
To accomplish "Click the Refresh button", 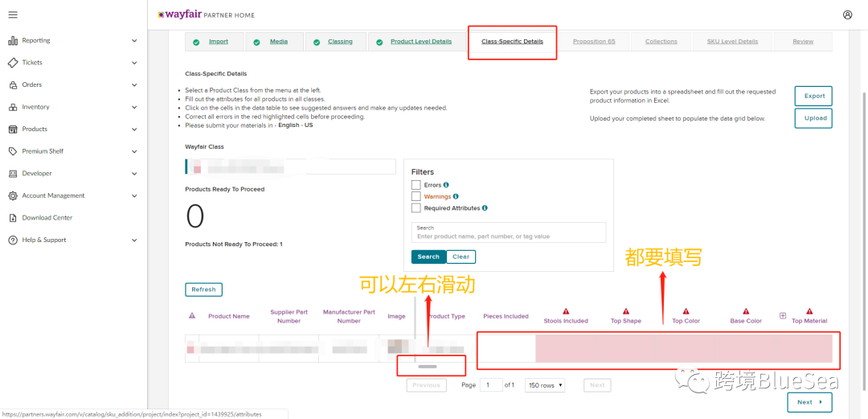I will [203, 290].
